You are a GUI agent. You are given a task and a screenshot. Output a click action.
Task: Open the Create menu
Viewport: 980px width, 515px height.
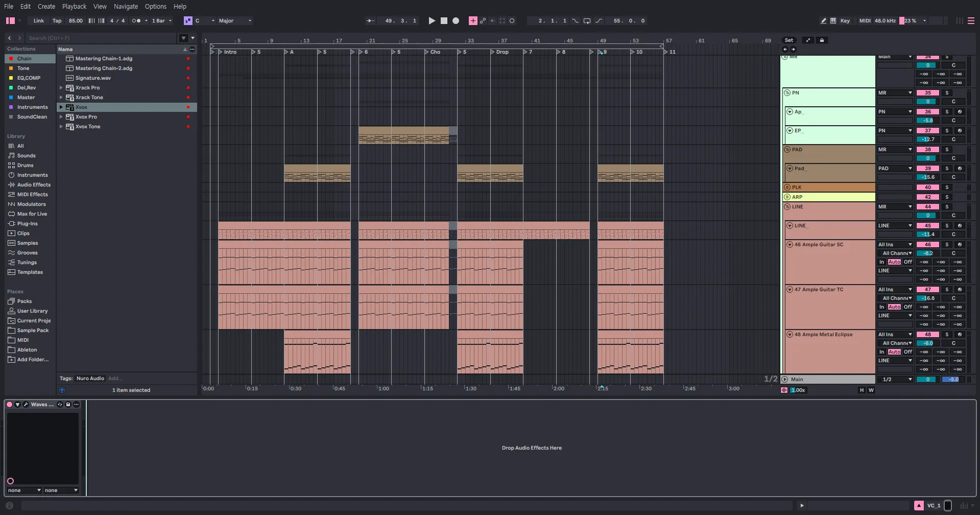click(46, 7)
